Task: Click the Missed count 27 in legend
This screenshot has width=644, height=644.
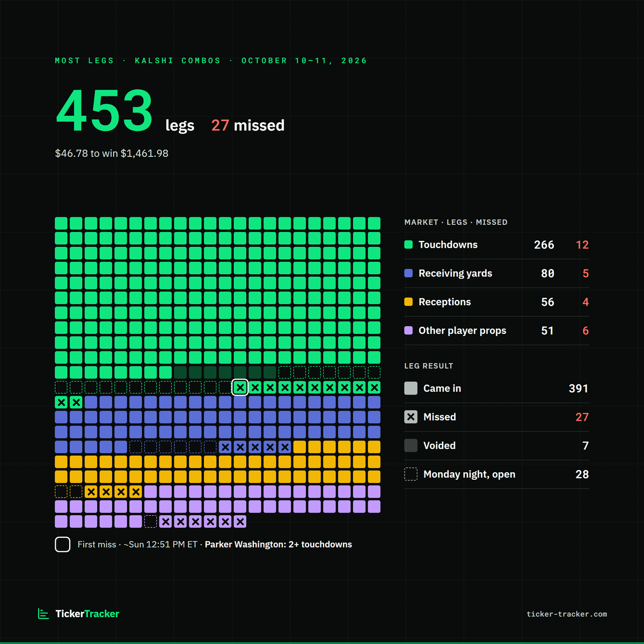Action: pos(582,417)
